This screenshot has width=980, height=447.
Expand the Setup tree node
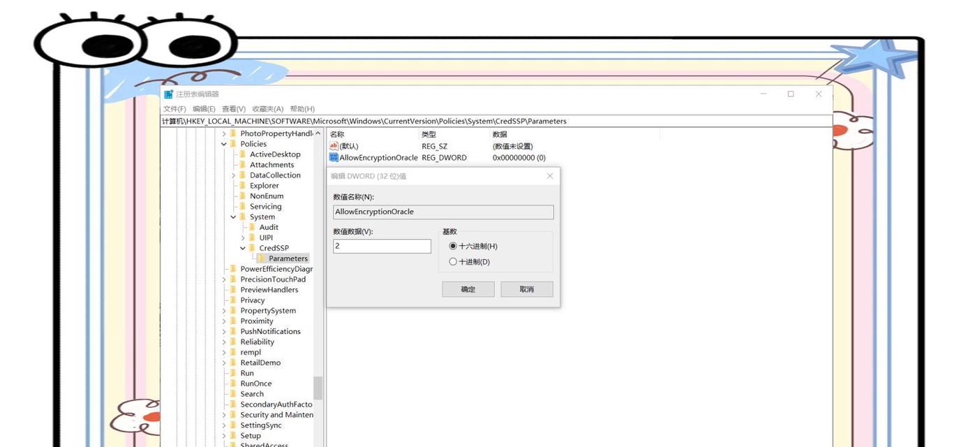click(224, 436)
